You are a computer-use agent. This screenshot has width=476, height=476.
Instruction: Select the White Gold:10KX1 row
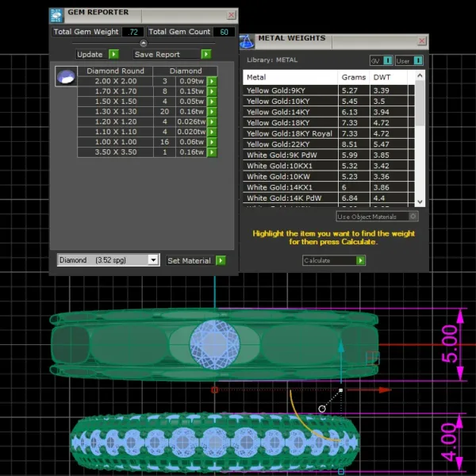click(328, 166)
